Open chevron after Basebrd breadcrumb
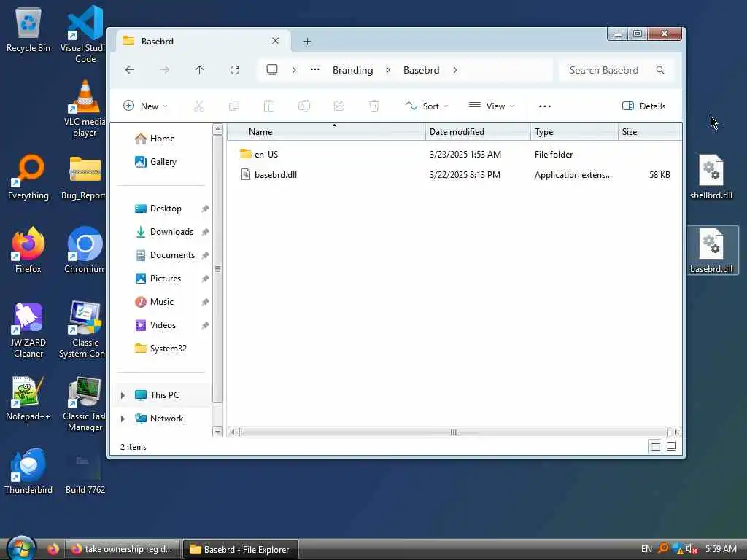The image size is (747, 560). tap(455, 70)
